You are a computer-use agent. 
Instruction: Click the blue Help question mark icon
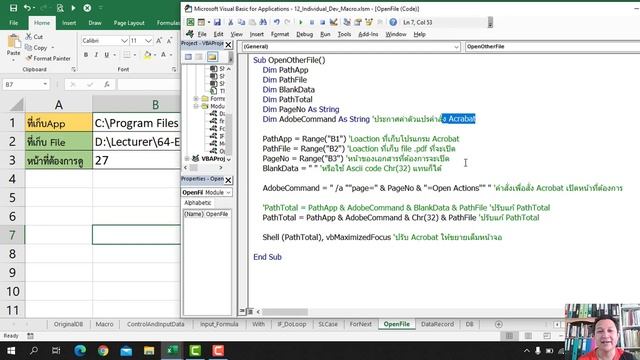point(393,22)
